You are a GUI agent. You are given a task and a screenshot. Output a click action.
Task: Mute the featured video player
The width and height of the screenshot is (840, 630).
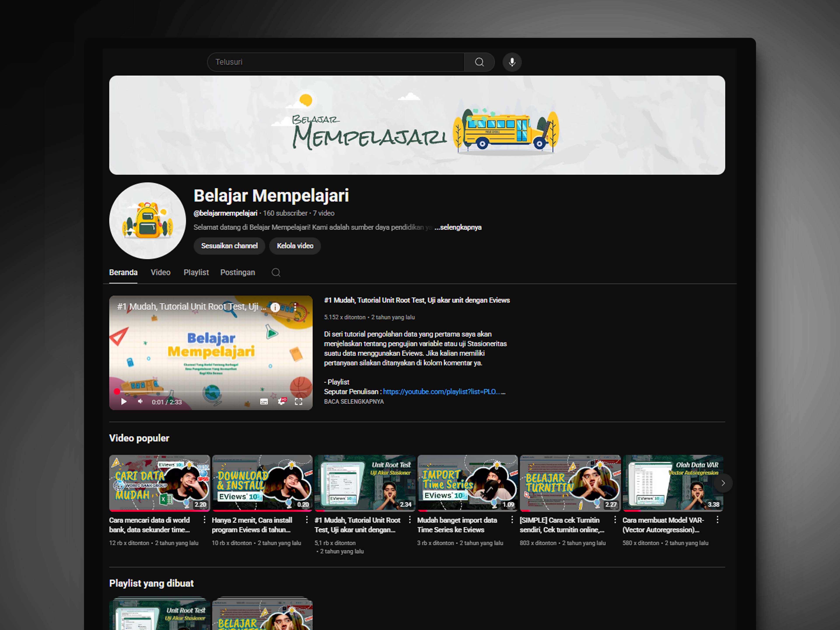coord(140,401)
